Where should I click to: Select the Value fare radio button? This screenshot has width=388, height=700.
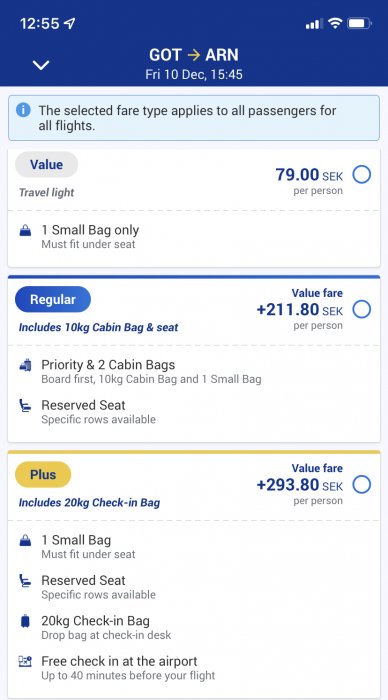click(362, 175)
